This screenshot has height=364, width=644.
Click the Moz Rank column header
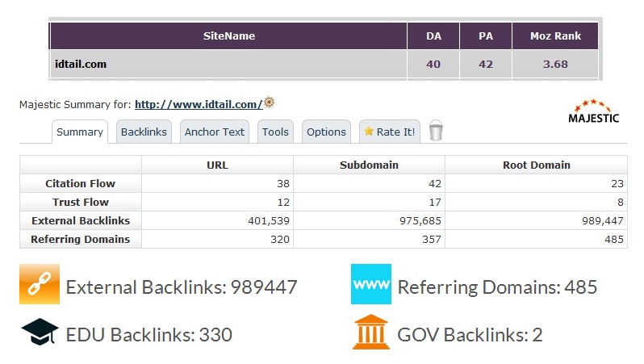pos(555,36)
